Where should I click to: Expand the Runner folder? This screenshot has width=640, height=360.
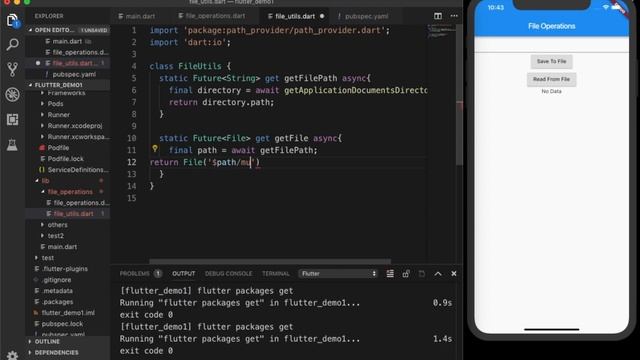tap(58, 115)
